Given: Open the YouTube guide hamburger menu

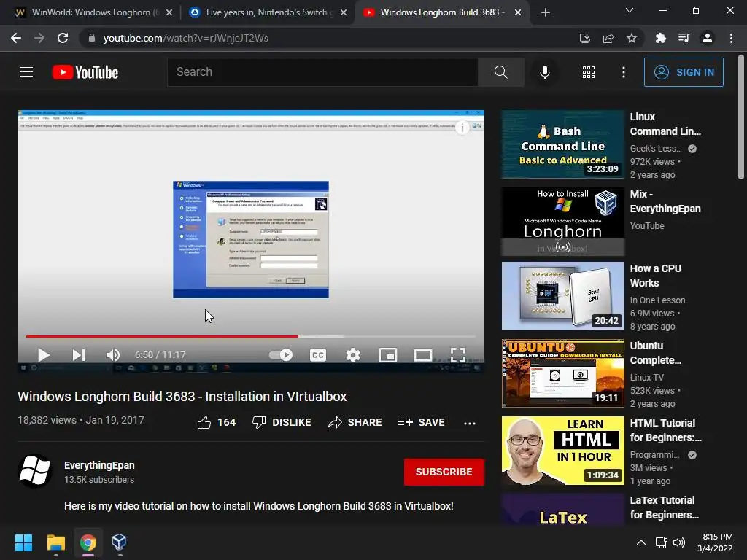Looking at the screenshot, I should point(26,72).
